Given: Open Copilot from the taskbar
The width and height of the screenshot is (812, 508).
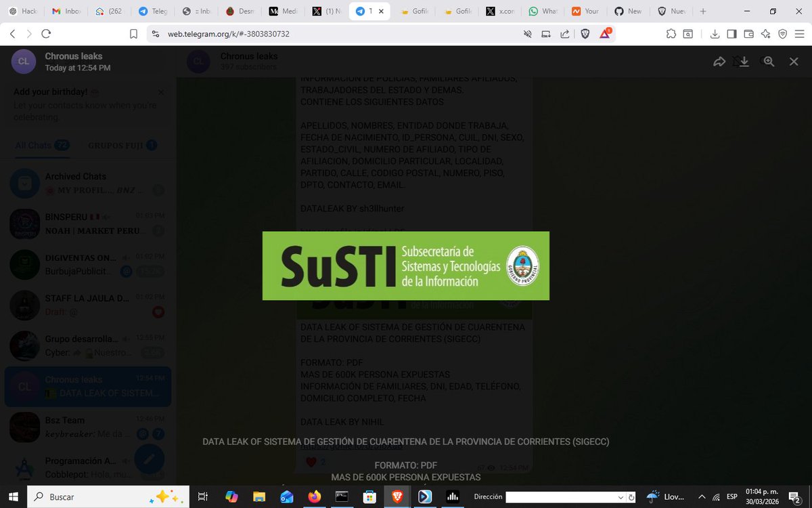Looking at the screenshot, I should 231,496.
